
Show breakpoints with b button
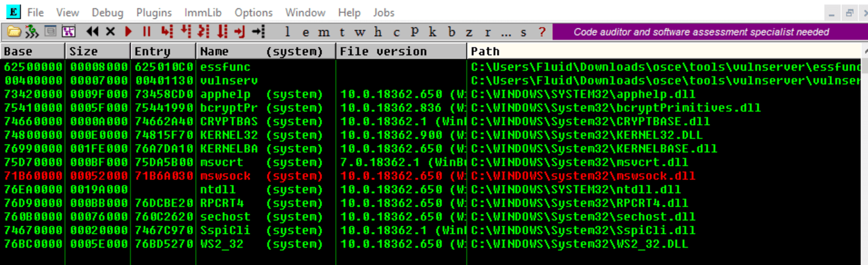pos(451,32)
